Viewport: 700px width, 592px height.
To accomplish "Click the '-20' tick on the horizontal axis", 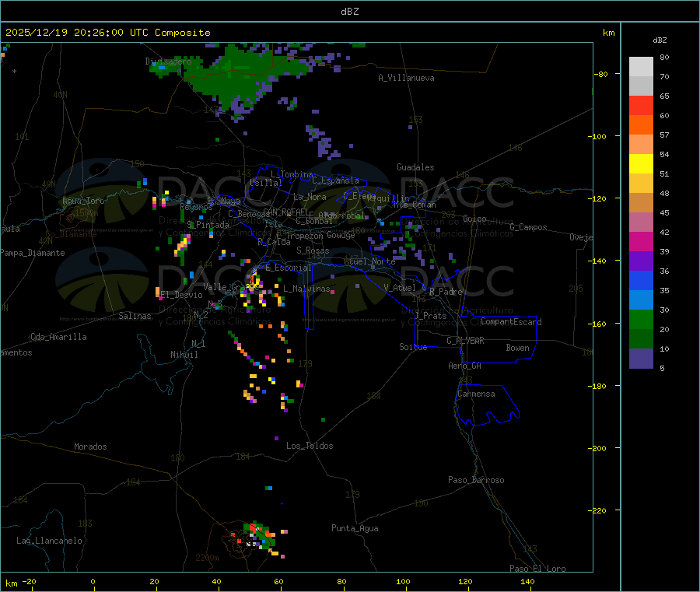I will (30, 581).
